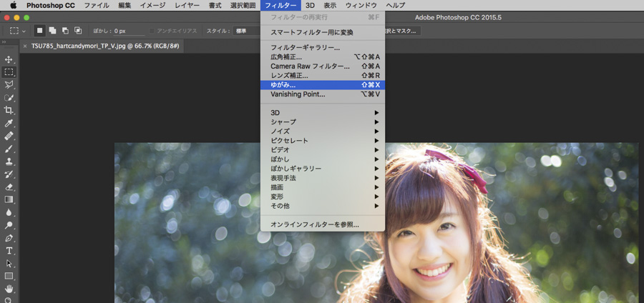The image size is (644, 303).
Task: Click the ぼかし feather value field
Action: click(x=129, y=31)
